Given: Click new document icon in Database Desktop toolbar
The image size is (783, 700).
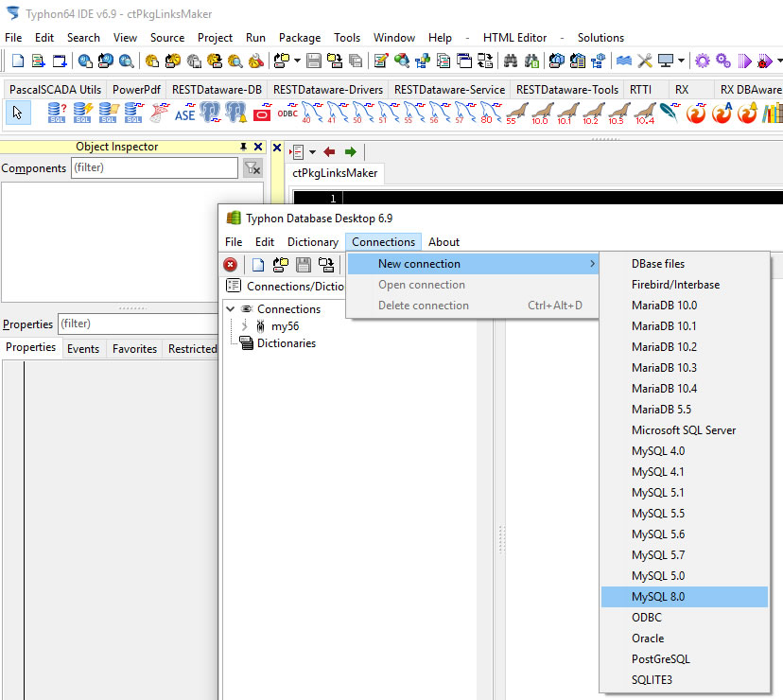Looking at the screenshot, I should (257, 265).
